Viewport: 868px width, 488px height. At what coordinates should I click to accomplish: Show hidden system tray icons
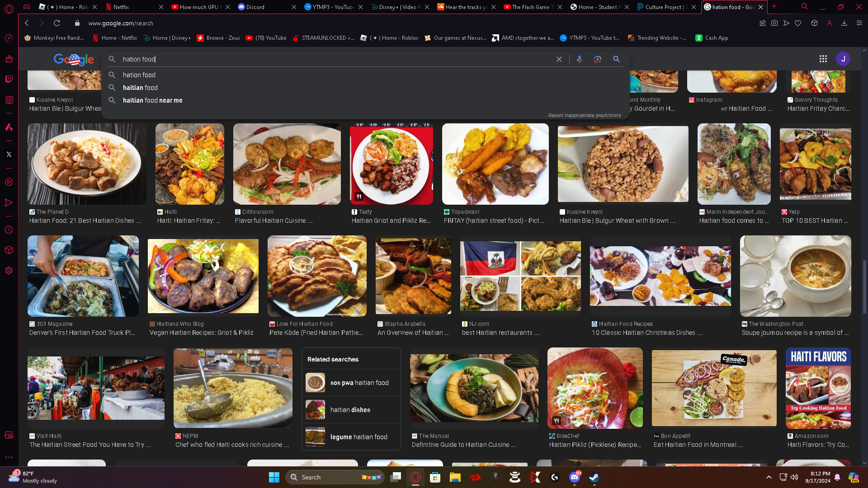click(769, 477)
